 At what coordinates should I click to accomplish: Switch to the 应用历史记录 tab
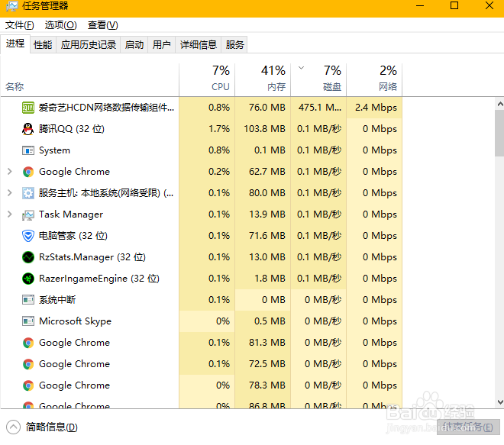(x=89, y=45)
